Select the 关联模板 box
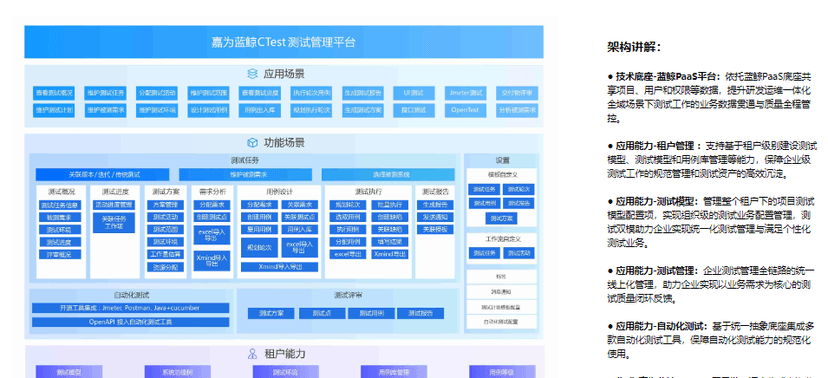Image resolution: width=828 pixels, height=378 pixels. pyautogui.click(x=435, y=229)
